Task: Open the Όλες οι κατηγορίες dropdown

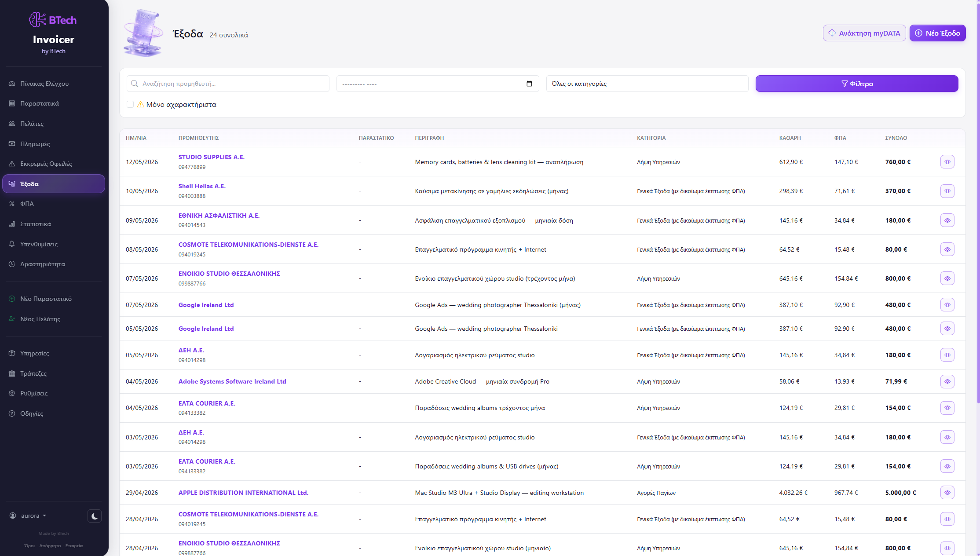Action: click(647, 84)
